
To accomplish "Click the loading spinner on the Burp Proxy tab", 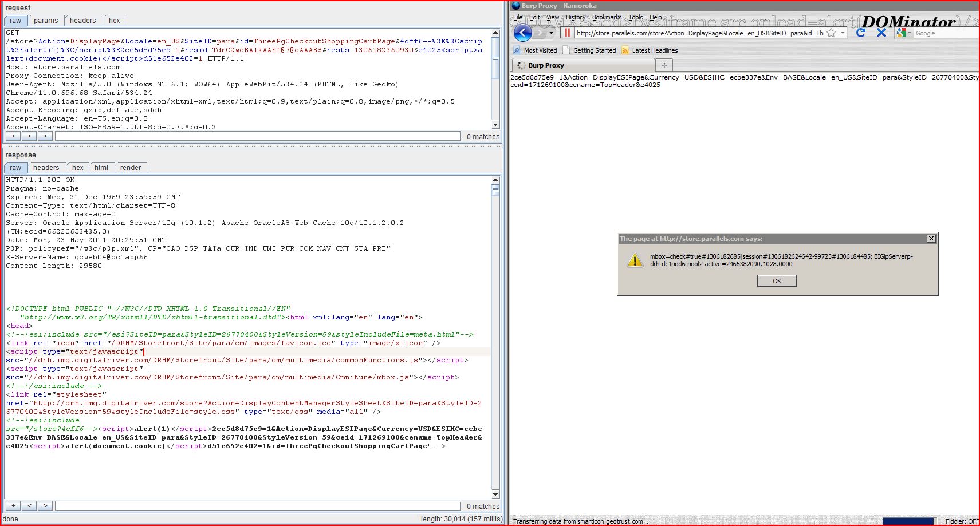I will click(521, 65).
